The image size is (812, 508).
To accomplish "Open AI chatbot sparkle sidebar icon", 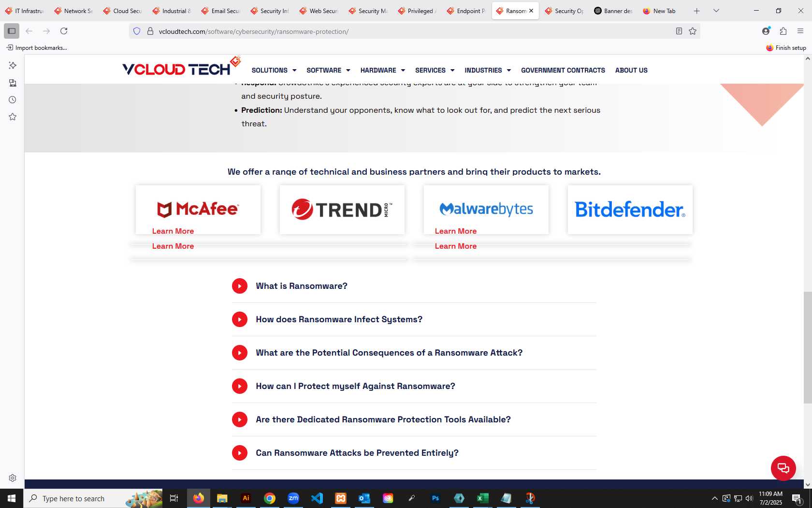I will 13,65.
